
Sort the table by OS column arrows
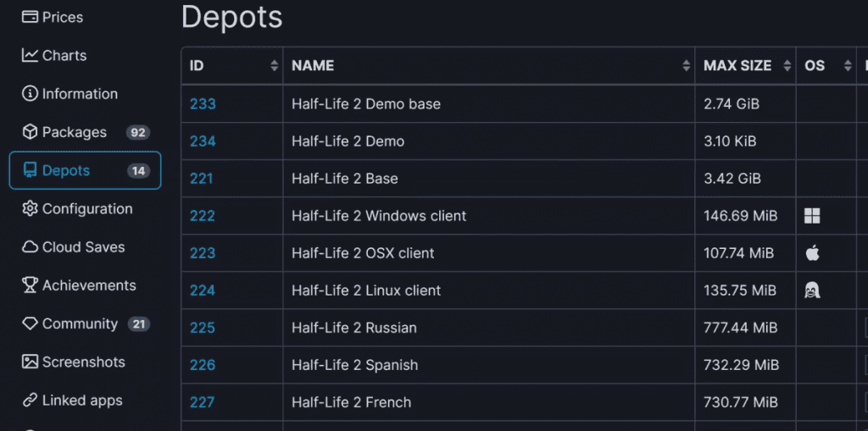point(845,66)
